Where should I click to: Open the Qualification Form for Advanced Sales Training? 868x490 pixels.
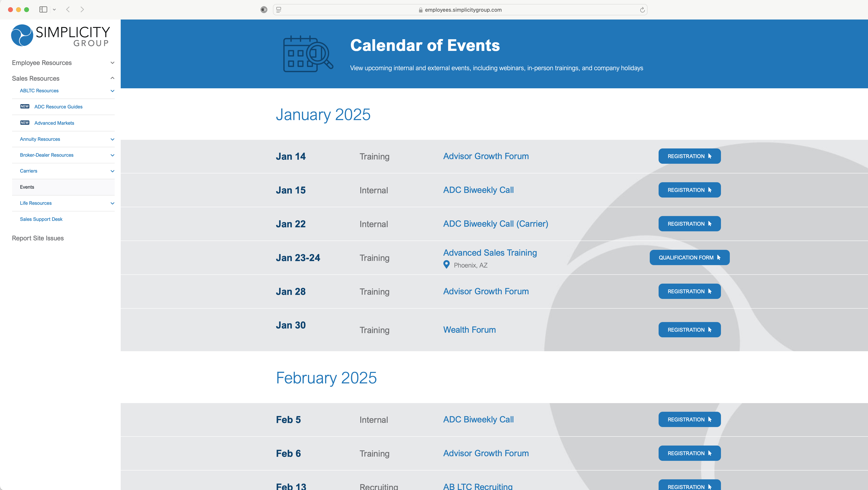689,257
